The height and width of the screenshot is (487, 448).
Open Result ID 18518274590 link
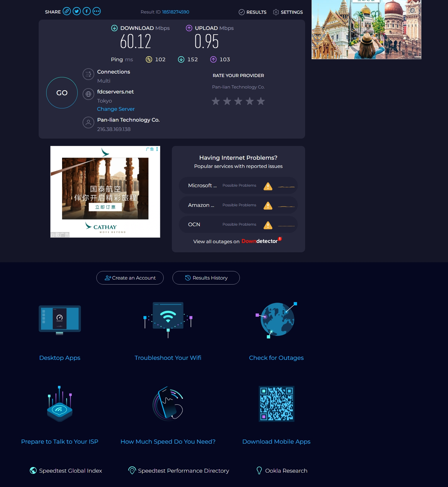tap(176, 12)
